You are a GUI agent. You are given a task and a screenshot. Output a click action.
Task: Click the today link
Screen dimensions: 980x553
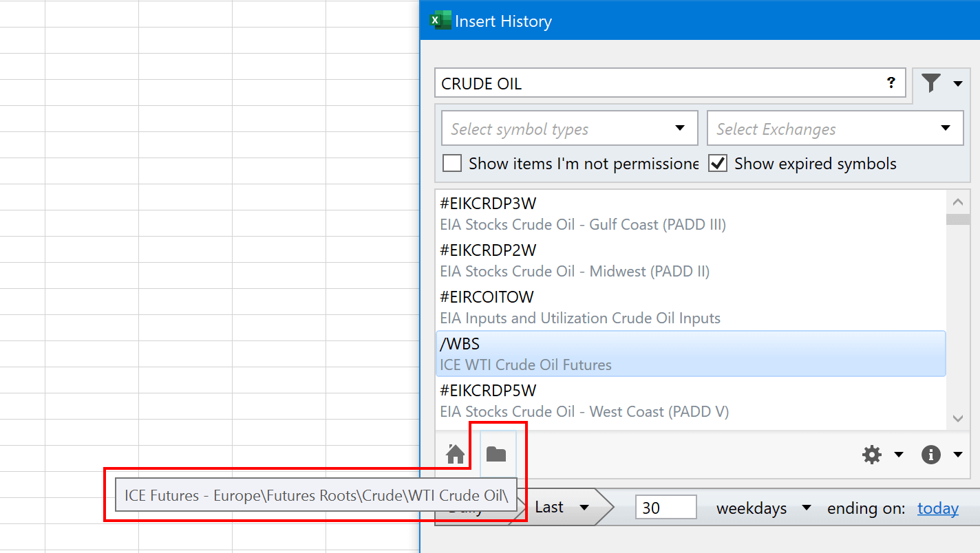938,508
